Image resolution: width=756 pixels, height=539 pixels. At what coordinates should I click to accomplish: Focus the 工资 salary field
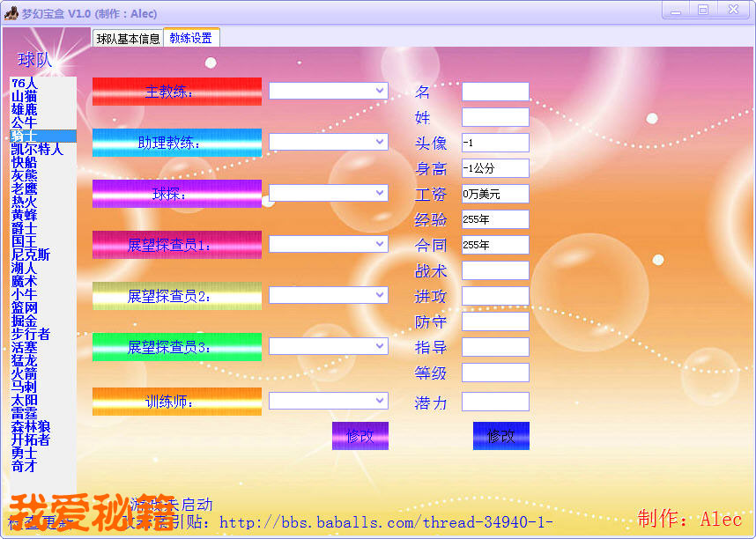[494, 194]
